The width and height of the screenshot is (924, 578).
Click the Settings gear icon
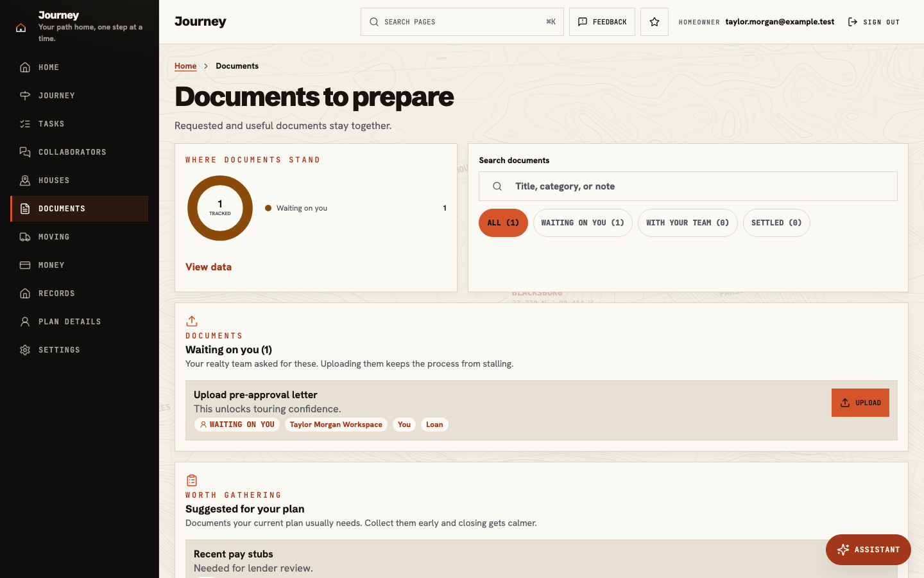point(25,350)
